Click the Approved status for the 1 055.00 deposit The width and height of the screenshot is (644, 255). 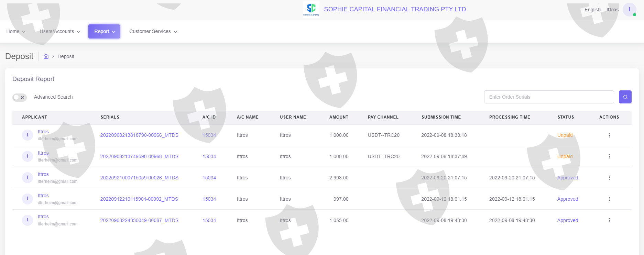[x=568, y=220]
